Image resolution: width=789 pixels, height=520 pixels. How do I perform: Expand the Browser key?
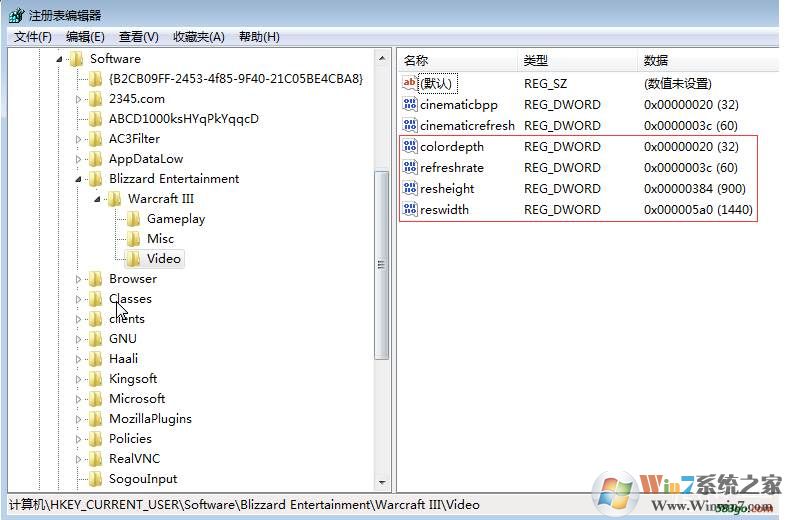[x=78, y=279]
